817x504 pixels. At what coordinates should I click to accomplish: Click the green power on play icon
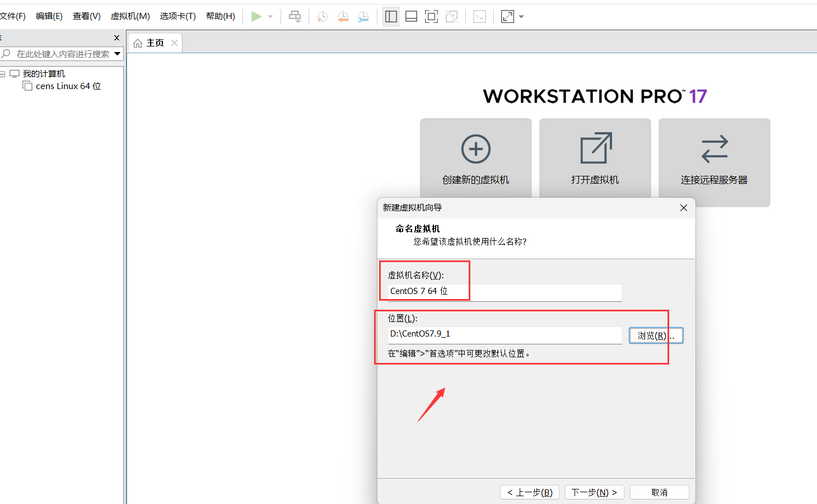256,17
